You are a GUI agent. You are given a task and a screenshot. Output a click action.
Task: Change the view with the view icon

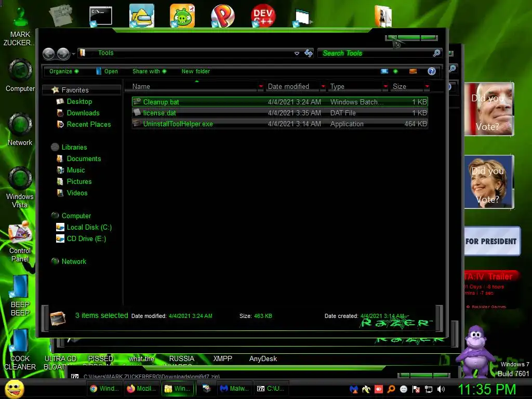tap(384, 71)
